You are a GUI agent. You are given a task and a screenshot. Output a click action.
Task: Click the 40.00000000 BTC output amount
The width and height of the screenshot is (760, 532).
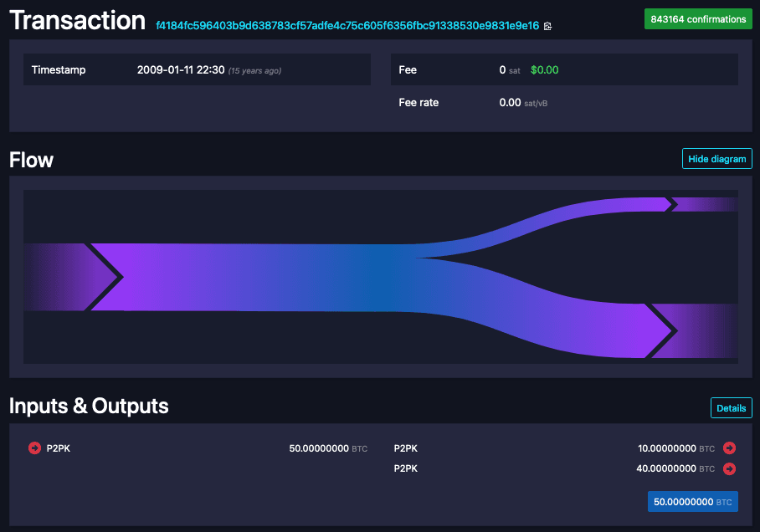675,468
